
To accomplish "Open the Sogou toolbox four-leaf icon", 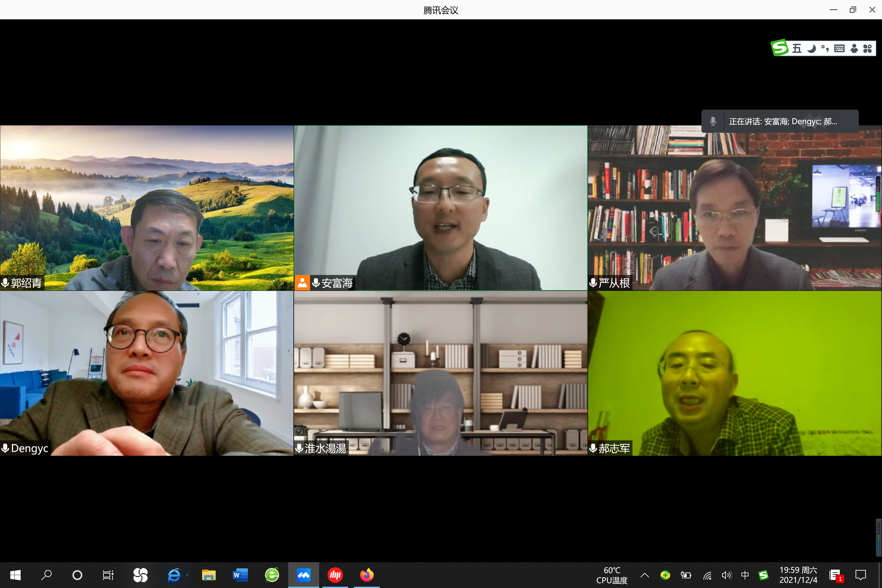I will [867, 48].
